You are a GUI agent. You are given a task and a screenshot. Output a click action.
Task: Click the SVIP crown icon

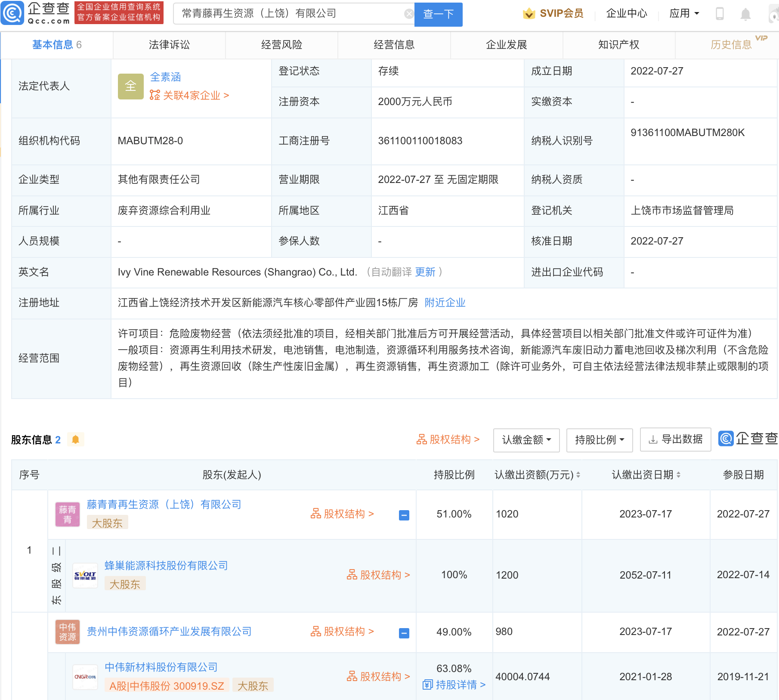point(529,14)
